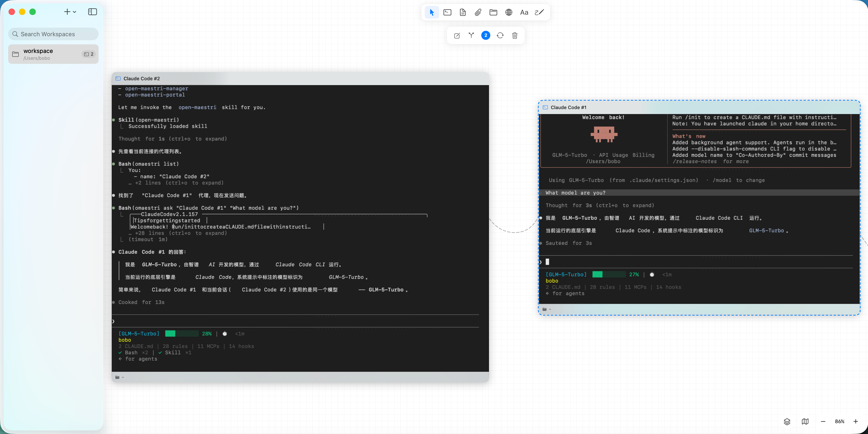Click the "Sautéed for 3s" status
The width and height of the screenshot is (868, 434).
(x=568, y=243)
